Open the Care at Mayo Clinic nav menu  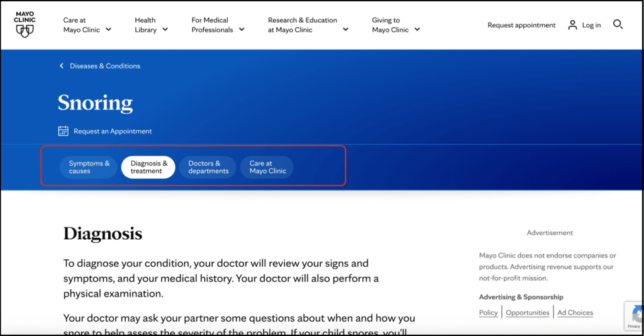(x=87, y=25)
